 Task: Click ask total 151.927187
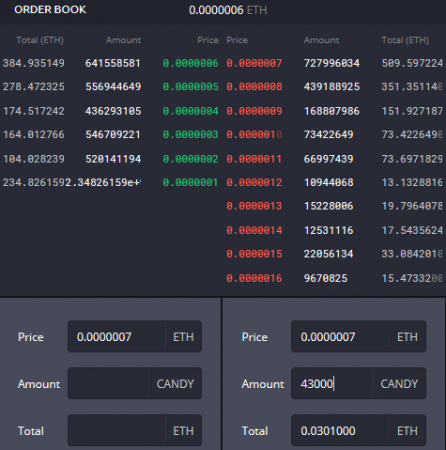click(412, 111)
